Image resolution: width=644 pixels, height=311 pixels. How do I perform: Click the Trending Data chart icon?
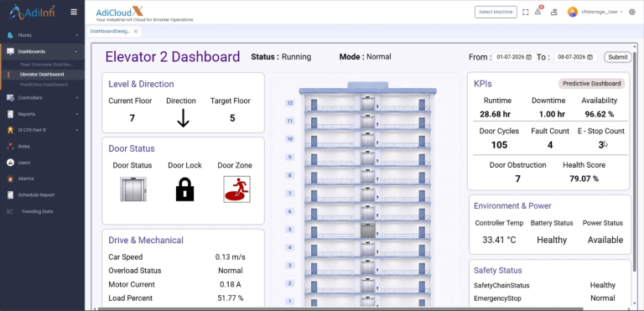click(10, 211)
